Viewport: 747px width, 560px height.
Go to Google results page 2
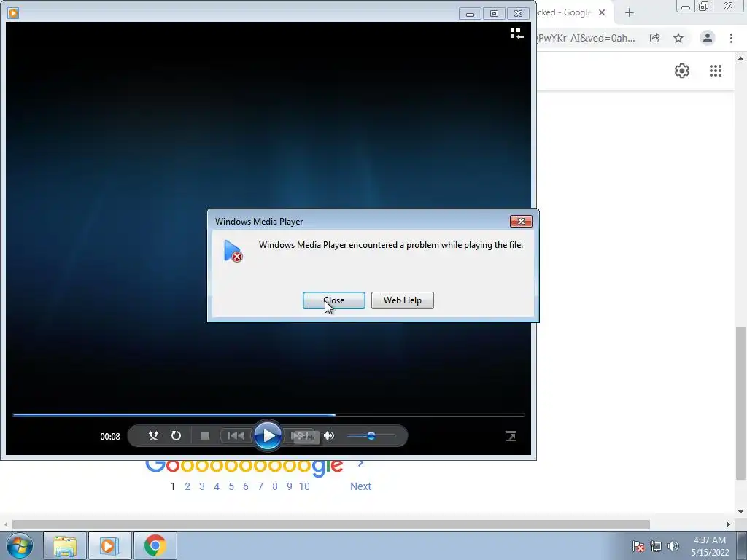pos(187,486)
